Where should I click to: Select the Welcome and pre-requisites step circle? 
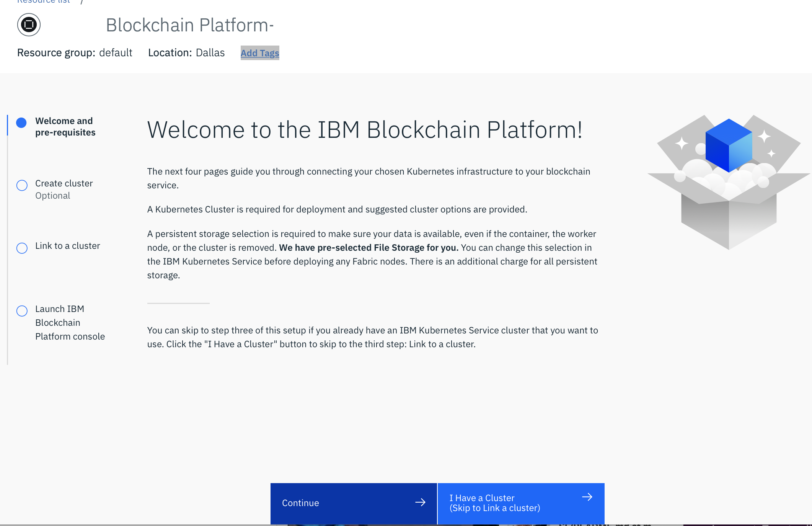pyautogui.click(x=22, y=123)
